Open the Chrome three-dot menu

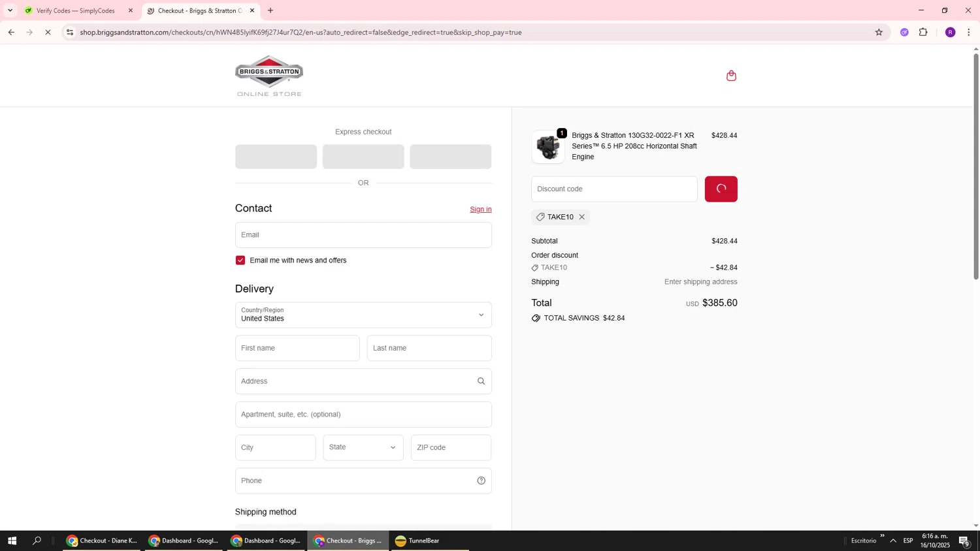(x=968, y=32)
